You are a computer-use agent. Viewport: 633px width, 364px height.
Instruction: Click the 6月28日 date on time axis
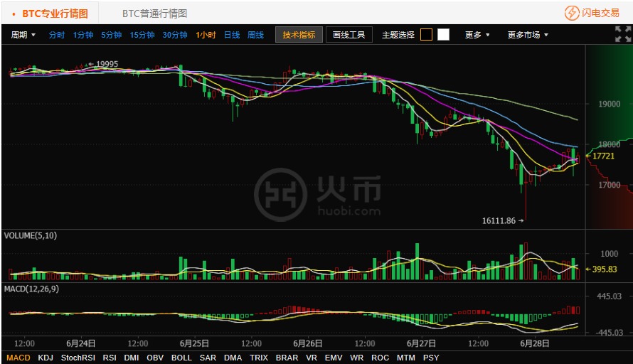[535, 343]
